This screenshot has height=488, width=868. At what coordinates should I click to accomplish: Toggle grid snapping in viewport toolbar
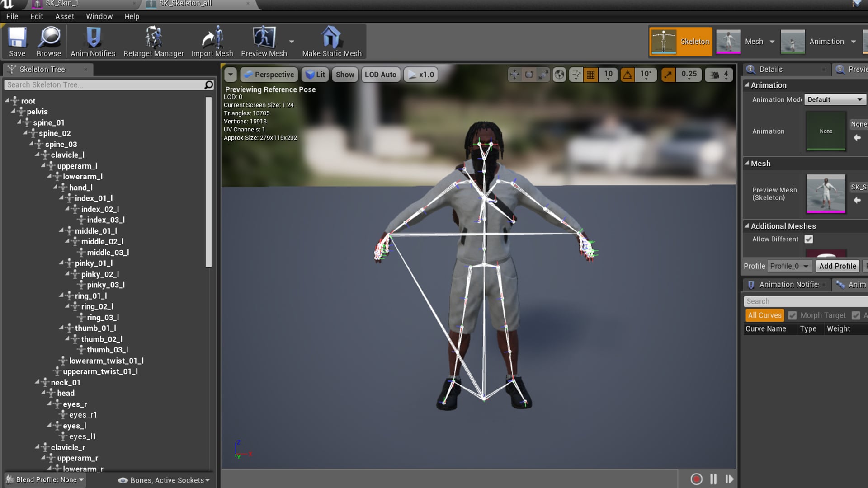click(x=590, y=75)
